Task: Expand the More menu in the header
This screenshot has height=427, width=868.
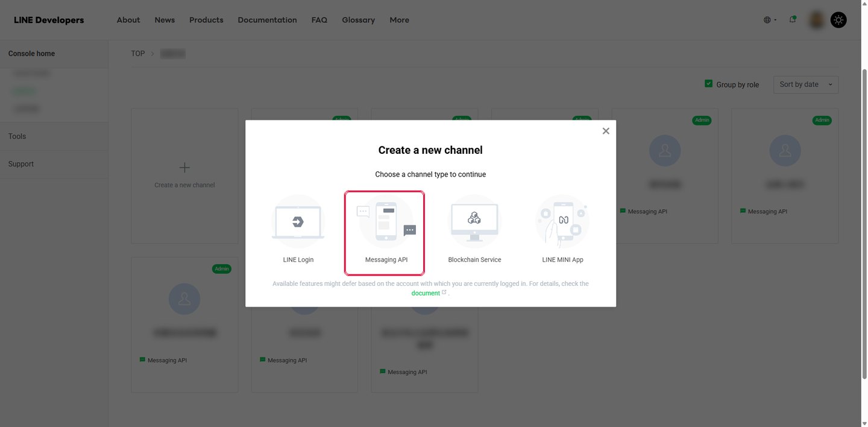Action: (x=399, y=20)
